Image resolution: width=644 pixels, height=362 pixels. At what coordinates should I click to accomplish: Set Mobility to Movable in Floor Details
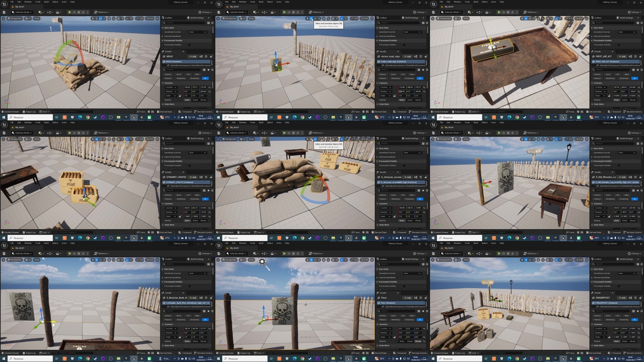(x=418, y=341)
